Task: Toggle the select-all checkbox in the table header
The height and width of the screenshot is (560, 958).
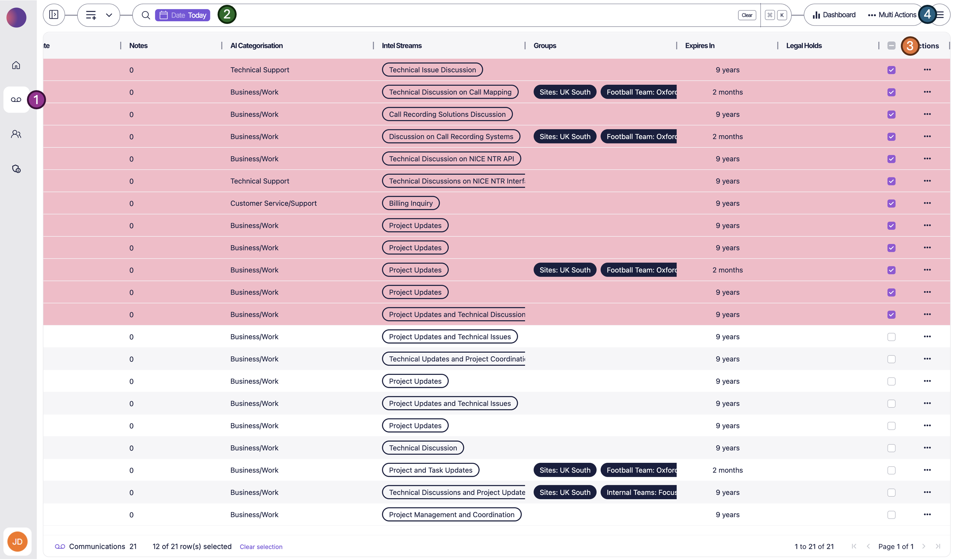Action: (x=891, y=45)
